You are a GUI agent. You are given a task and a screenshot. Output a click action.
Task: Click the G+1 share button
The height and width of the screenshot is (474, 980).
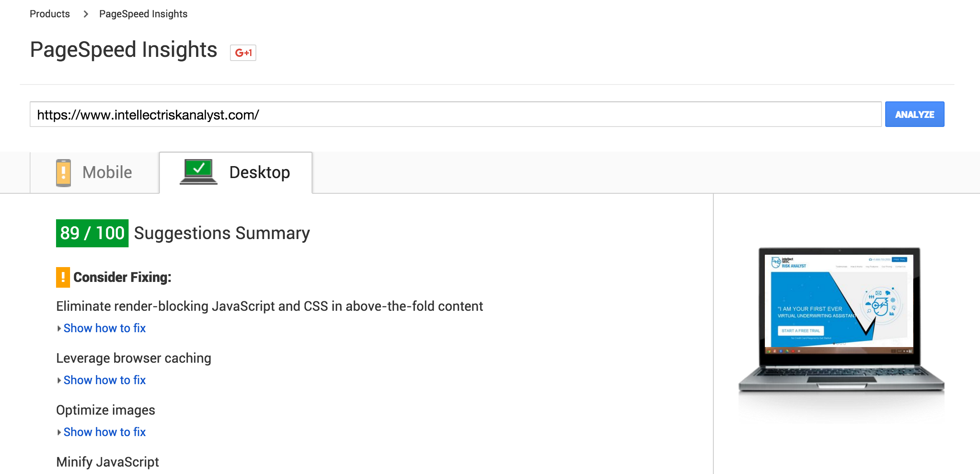[x=243, y=53]
